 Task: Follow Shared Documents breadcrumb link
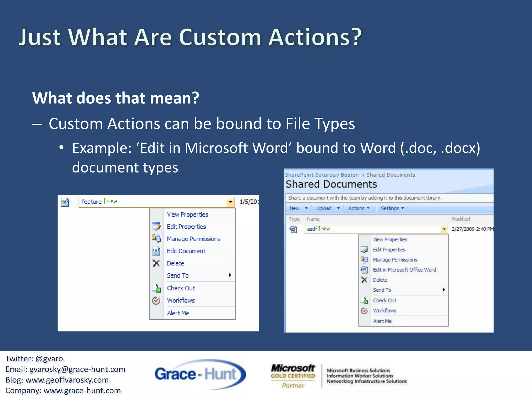(391, 175)
